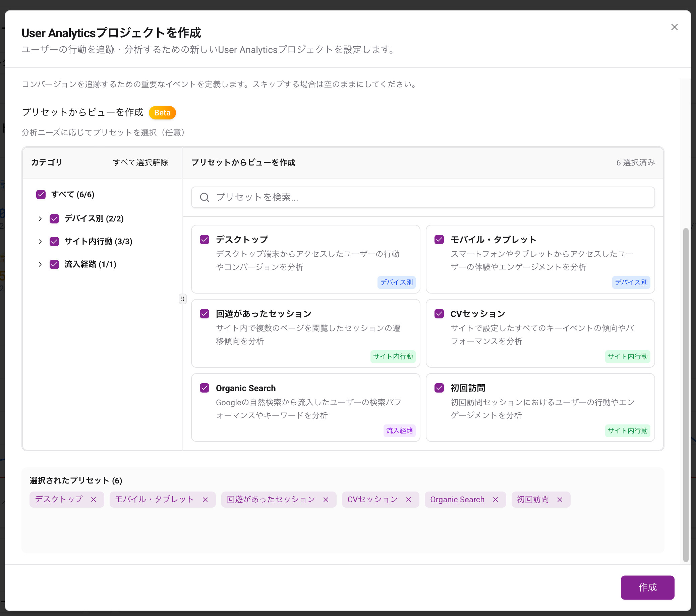This screenshot has height=616, width=696.
Task: Remove the Organic Search preset chip
Action: point(496,500)
